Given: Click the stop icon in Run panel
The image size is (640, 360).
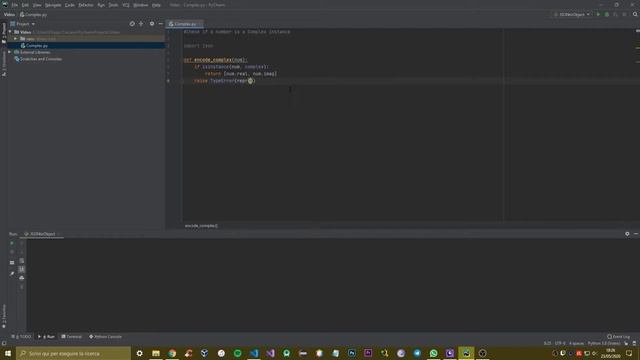Looking at the screenshot, I should point(12,252).
